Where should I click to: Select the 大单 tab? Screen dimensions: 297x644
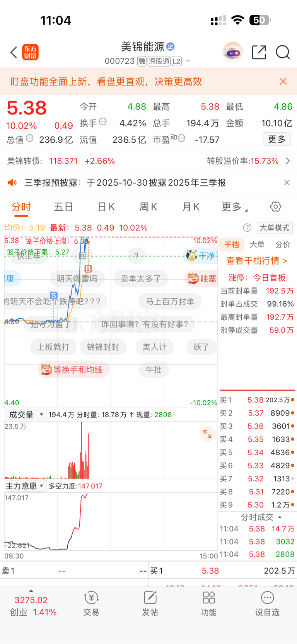click(257, 244)
